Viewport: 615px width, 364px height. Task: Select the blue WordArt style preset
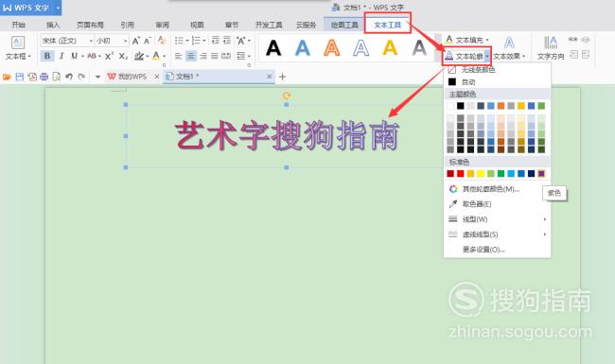[303, 48]
